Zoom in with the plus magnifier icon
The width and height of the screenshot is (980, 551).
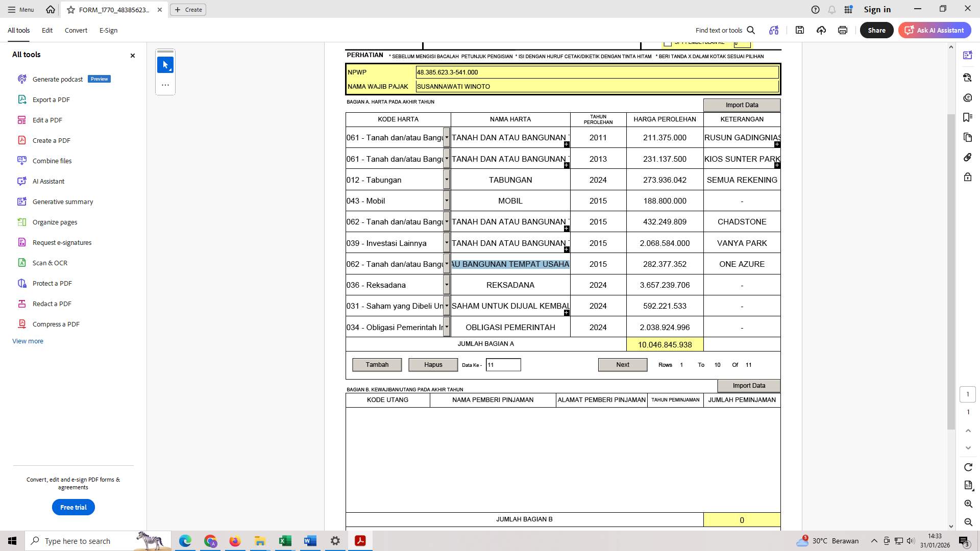click(x=968, y=504)
